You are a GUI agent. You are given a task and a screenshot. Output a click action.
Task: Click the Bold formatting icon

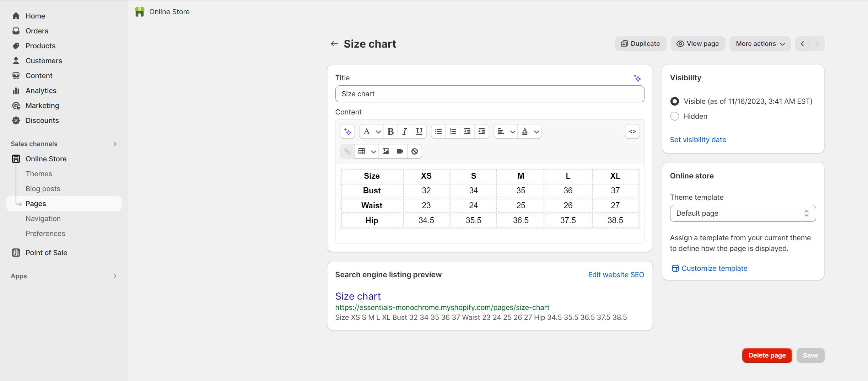coord(390,132)
